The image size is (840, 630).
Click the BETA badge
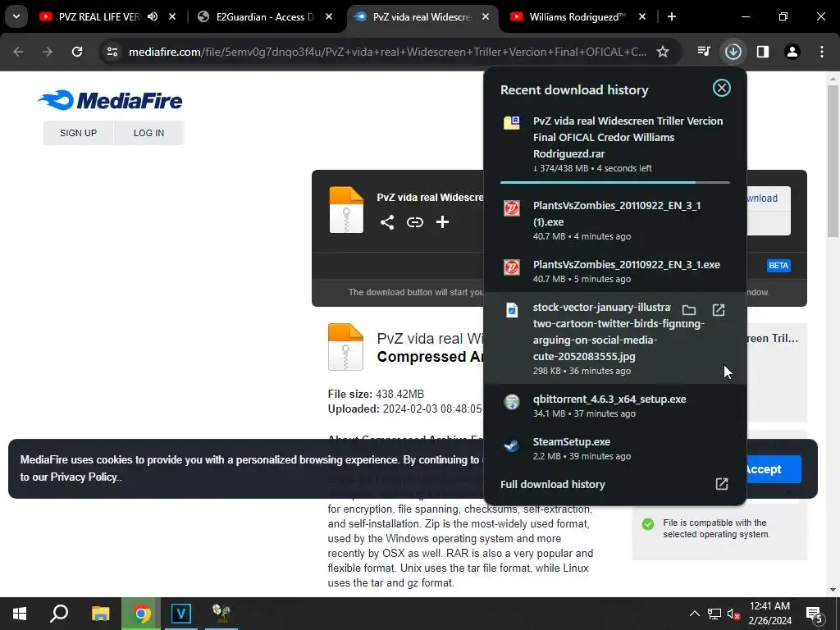coord(778,266)
